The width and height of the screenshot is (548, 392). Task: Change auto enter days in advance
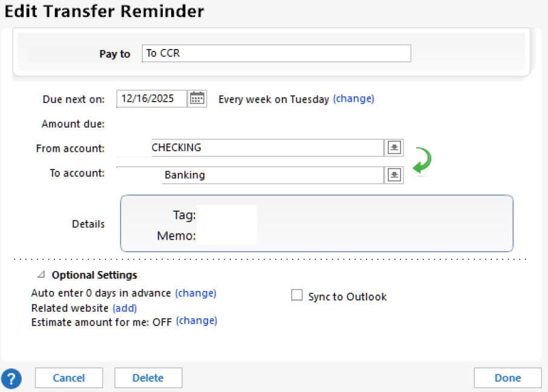click(195, 293)
